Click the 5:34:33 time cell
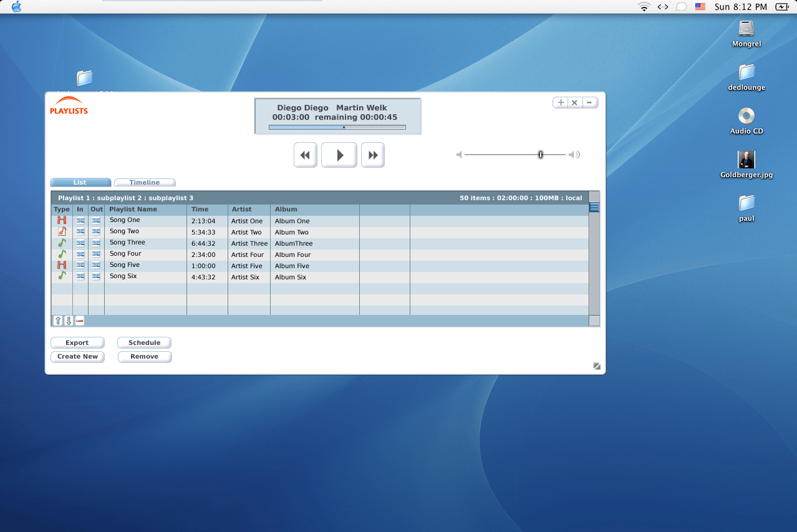Screen dimensions: 797x532 pyautogui.click(x=203, y=233)
